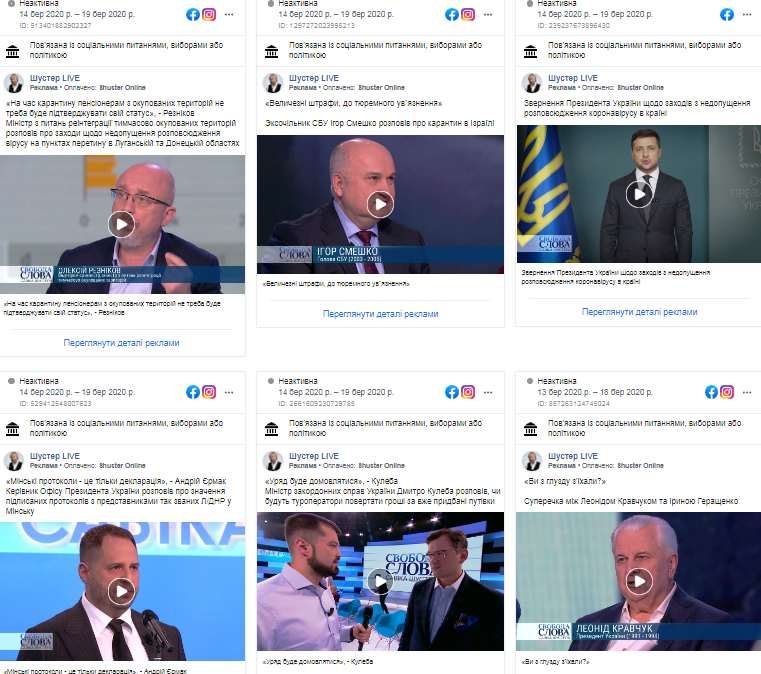Screen dimensions: 761x674
Task: Play the President Zelensky address video
Action: [x=639, y=194]
